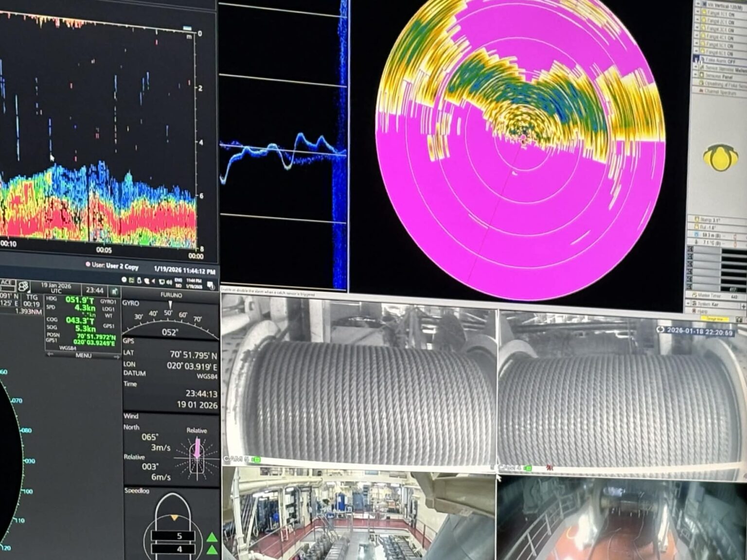Click the right arrow beside MENU
Viewport: 747px width, 560px height.
tap(116, 356)
